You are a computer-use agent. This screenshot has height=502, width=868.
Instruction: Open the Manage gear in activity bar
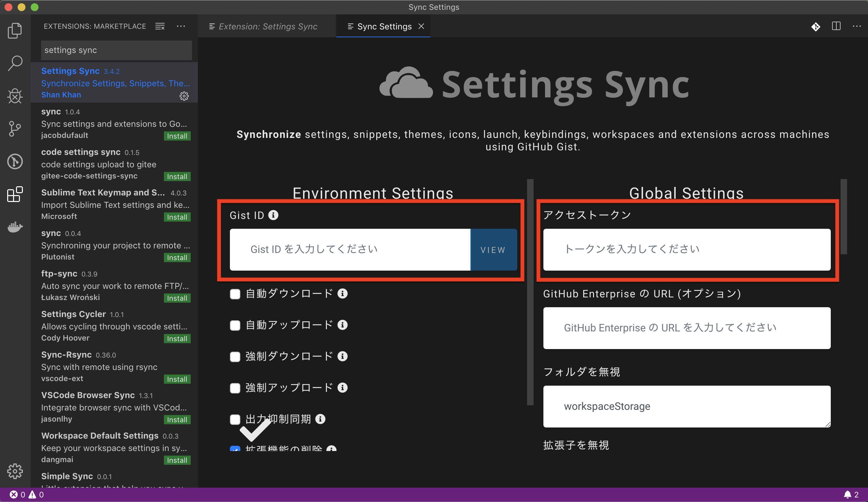15,471
